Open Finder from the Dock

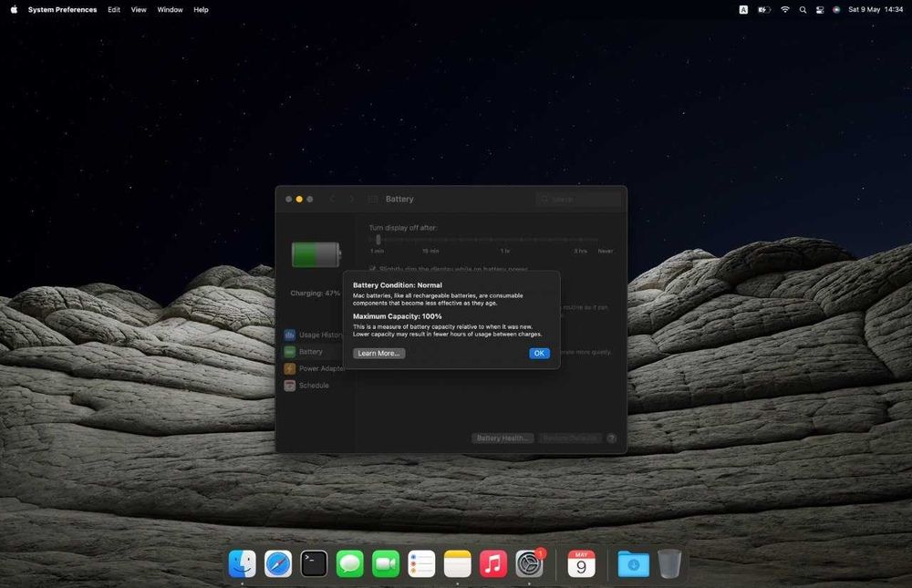click(242, 563)
